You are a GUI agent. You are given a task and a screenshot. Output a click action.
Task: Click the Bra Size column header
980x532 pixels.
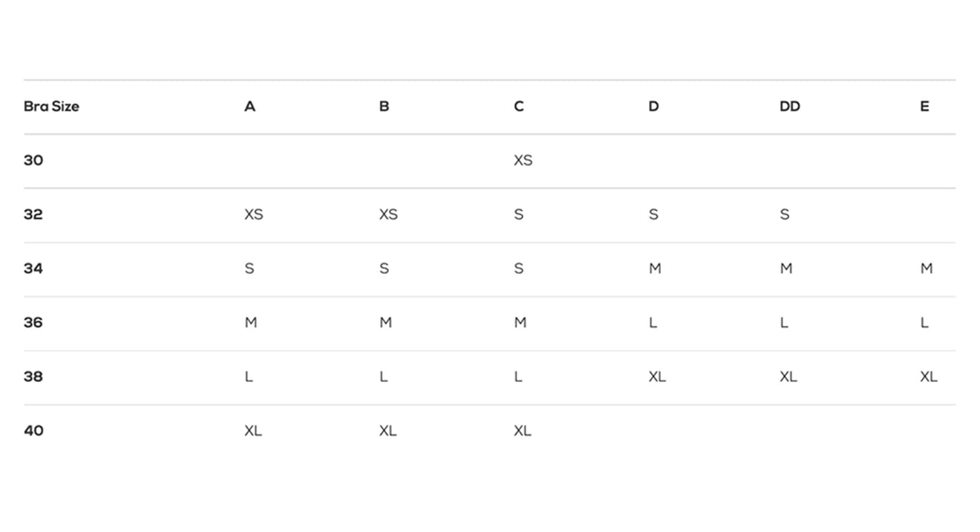tap(51, 106)
